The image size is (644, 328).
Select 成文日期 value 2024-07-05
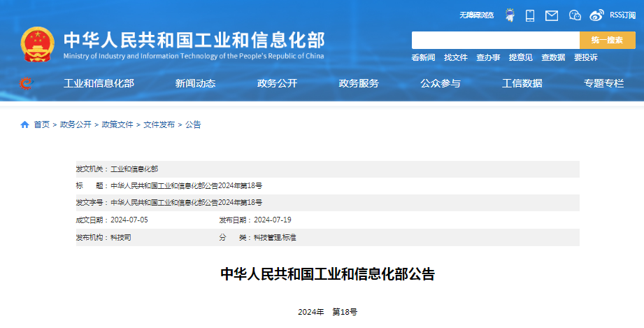point(129,220)
